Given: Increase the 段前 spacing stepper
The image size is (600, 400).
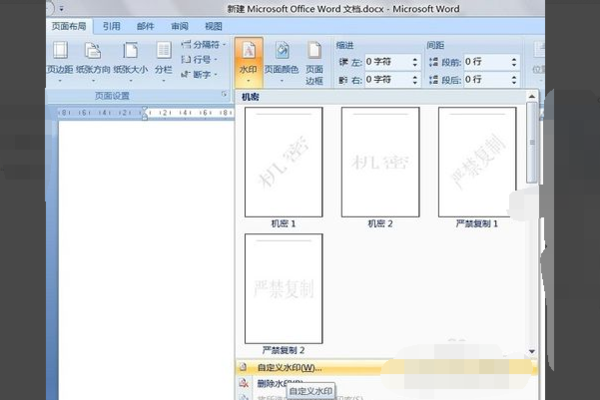Looking at the screenshot, I should tap(514, 59).
